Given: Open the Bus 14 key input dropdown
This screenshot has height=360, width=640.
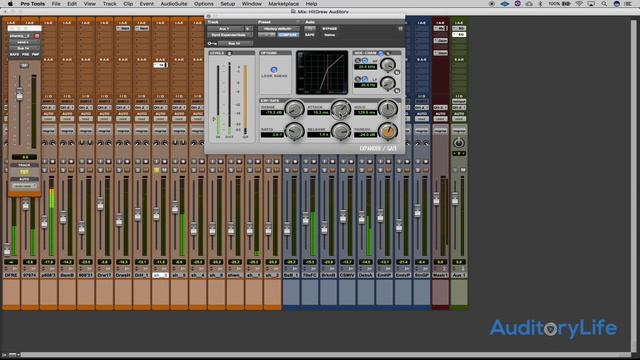Looking at the screenshot, I should (235, 43).
